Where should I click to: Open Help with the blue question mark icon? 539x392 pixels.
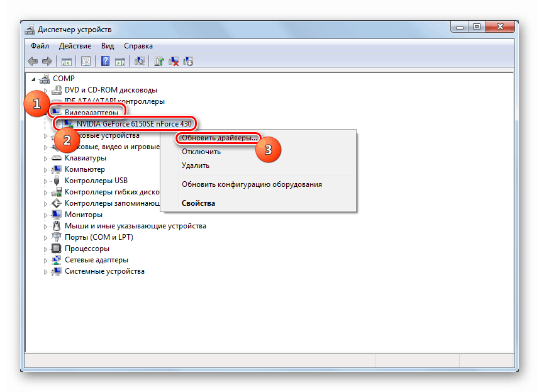coord(105,62)
